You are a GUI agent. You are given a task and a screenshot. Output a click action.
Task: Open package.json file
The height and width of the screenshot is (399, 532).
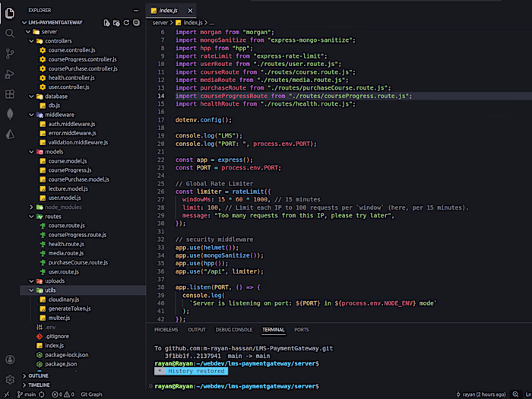[x=61, y=364]
